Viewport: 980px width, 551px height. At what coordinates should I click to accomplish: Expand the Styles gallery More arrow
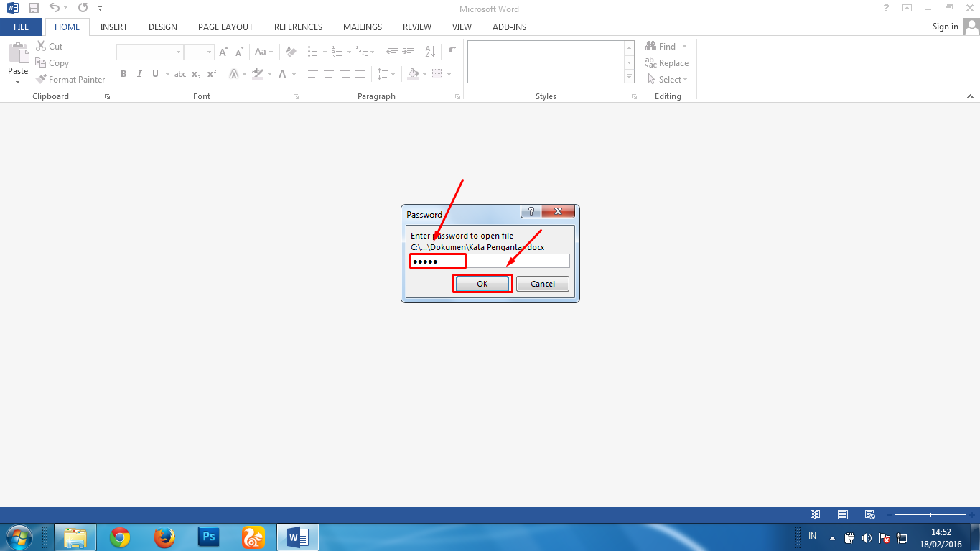(630, 77)
